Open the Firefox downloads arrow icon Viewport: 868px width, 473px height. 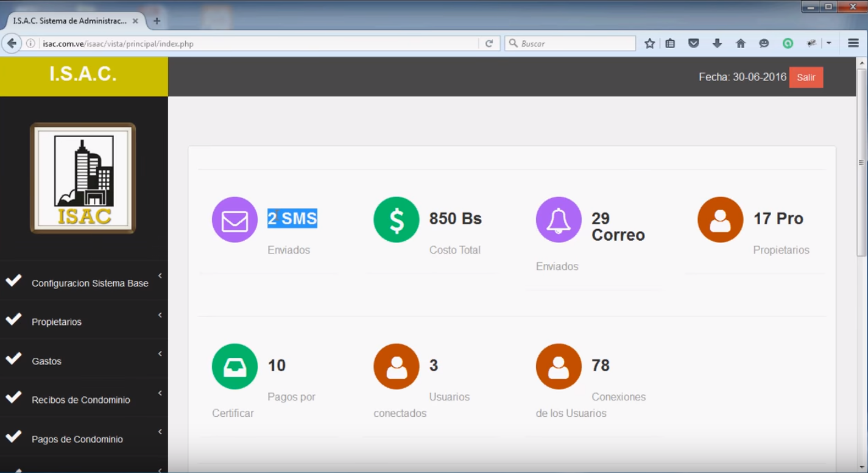[717, 43]
